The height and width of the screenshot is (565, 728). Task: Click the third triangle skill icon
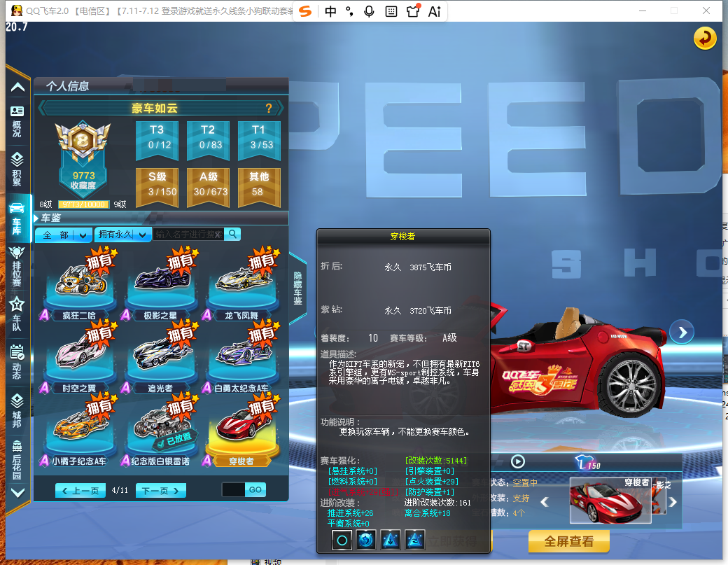pos(391,540)
